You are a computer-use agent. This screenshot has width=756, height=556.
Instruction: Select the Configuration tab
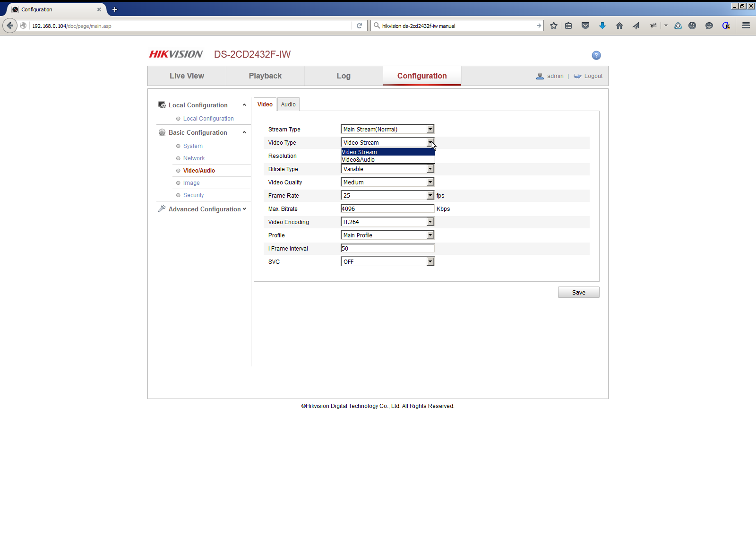coord(422,76)
